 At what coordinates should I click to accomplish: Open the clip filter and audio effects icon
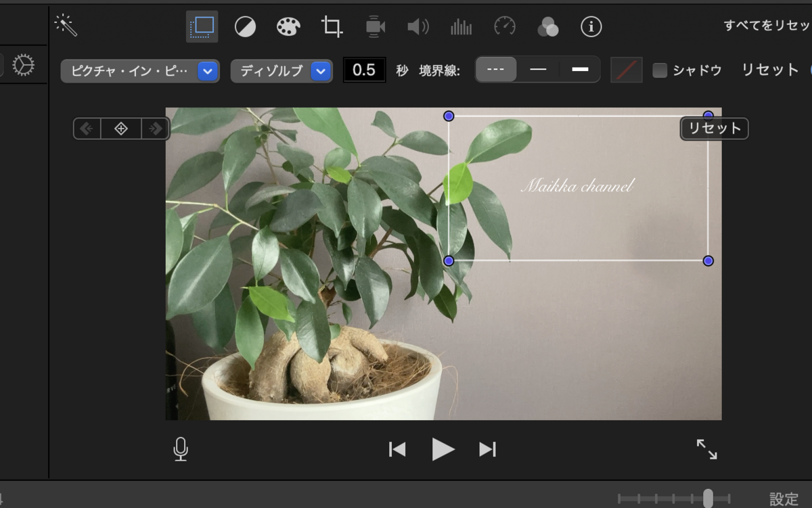[548, 26]
